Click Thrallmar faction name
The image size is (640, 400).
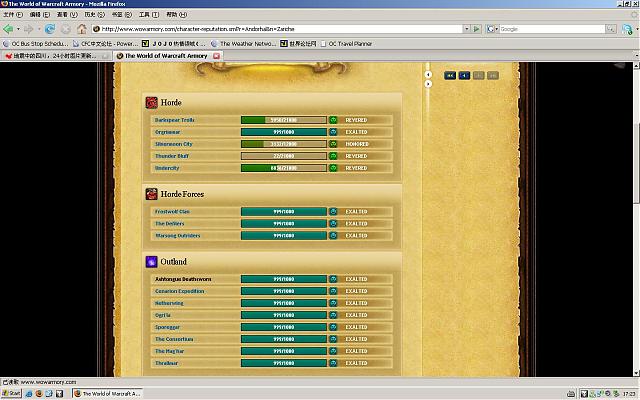(167, 363)
